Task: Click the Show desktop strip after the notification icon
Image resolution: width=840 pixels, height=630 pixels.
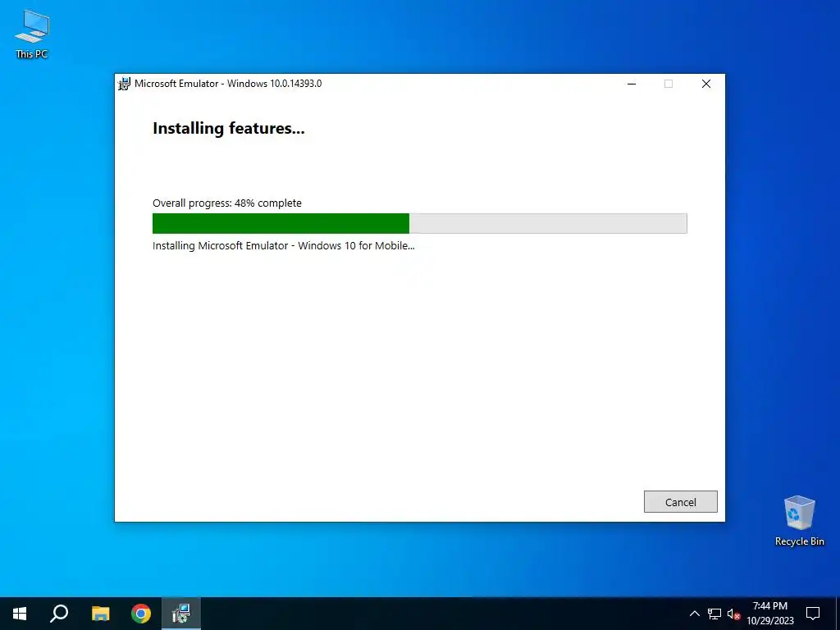Action: (838, 614)
